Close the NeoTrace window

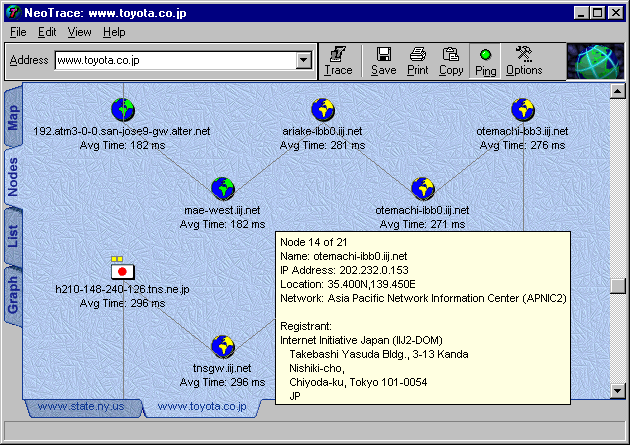coord(615,13)
